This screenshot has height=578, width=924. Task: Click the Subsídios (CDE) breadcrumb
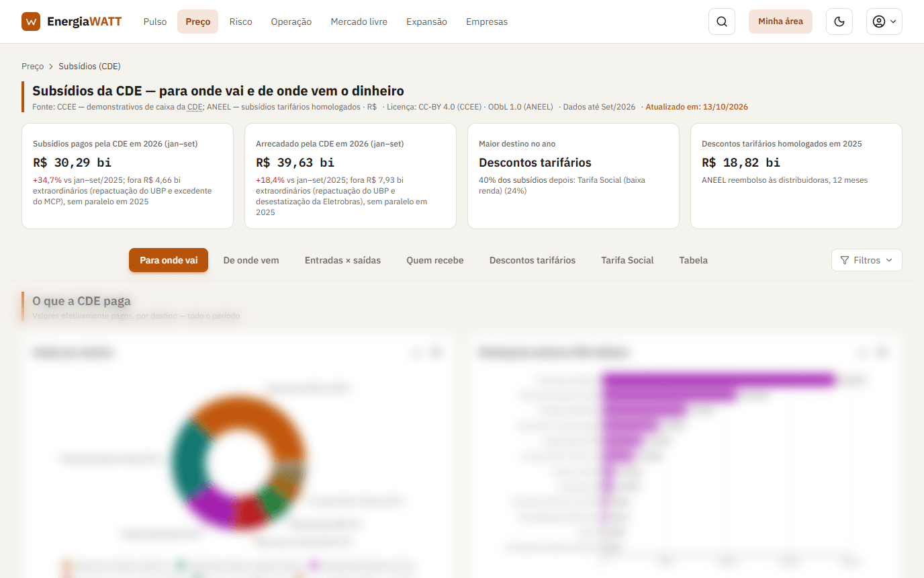pyautogui.click(x=89, y=66)
